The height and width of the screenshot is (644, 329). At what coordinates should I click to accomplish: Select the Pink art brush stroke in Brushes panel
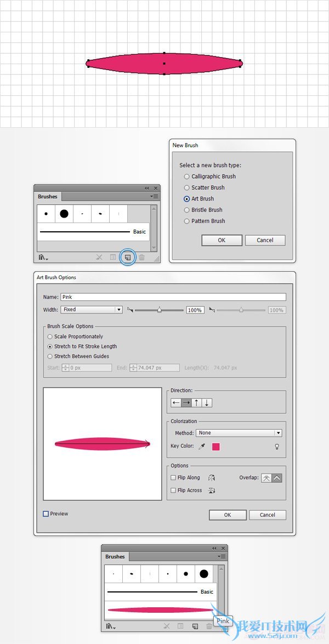(x=161, y=610)
